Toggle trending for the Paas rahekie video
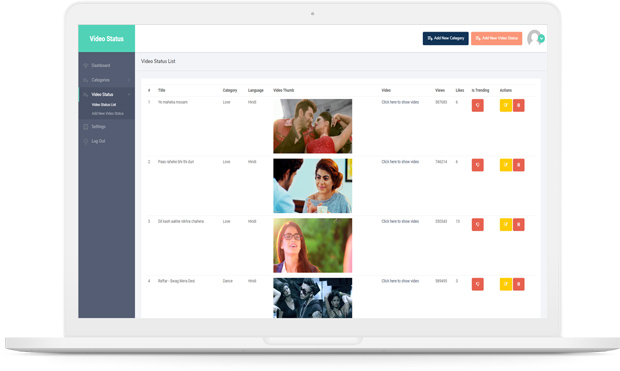The height and width of the screenshot is (371, 620). [x=478, y=165]
